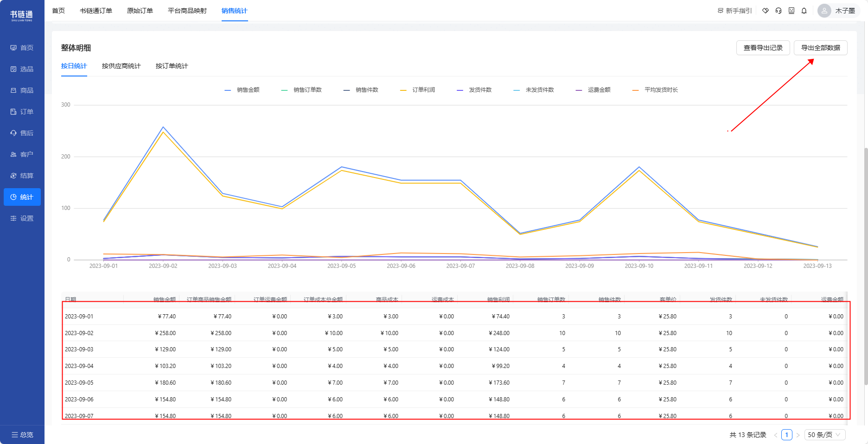This screenshot has height=444, width=868.
Task: Click the diamond icon in the top bar
Action: point(766,11)
